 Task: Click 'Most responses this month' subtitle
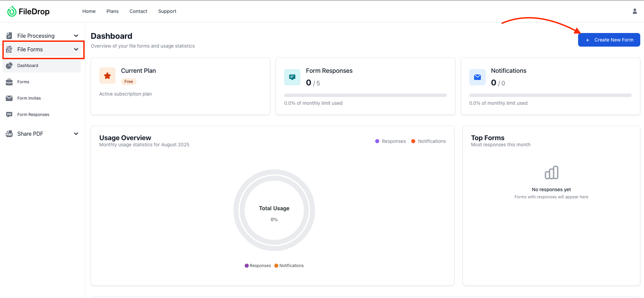coord(501,145)
